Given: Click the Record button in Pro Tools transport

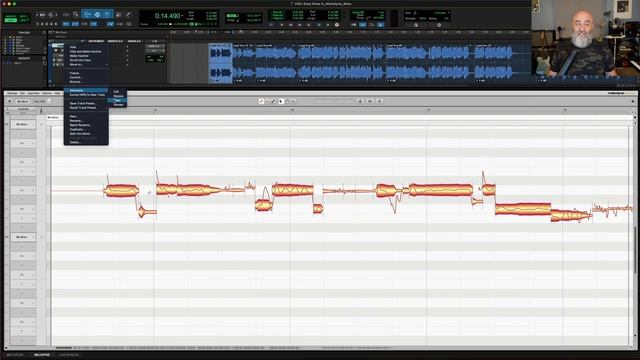Looking at the screenshot, I should (x=337, y=25).
